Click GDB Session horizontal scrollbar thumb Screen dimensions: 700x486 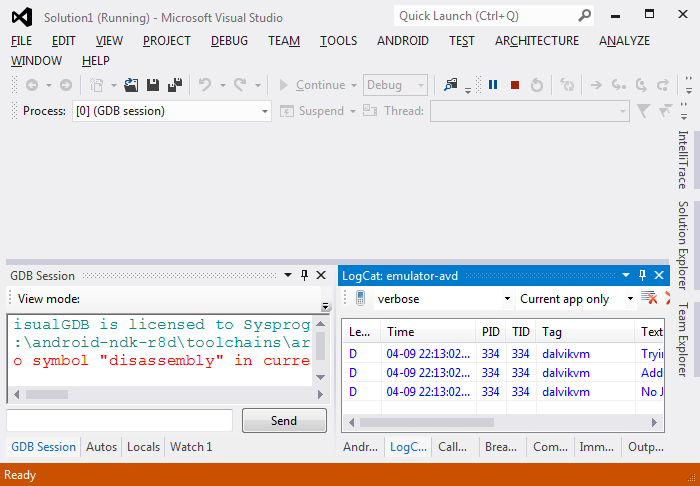(47, 395)
